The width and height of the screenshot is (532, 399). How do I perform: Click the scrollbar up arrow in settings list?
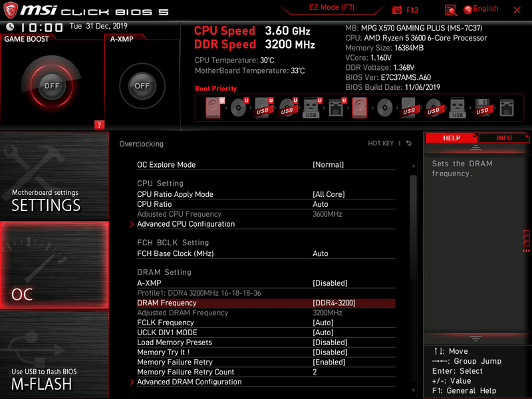[x=413, y=166]
